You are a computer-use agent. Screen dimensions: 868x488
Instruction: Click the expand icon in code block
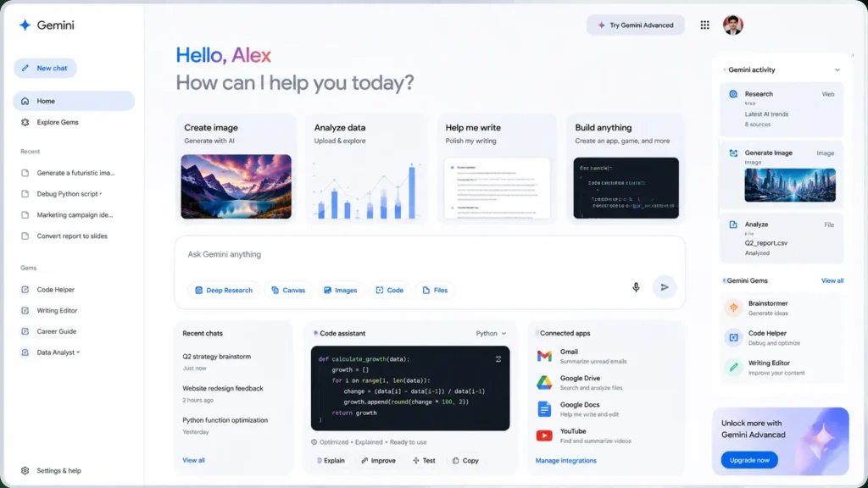click(x=498, y=359)
